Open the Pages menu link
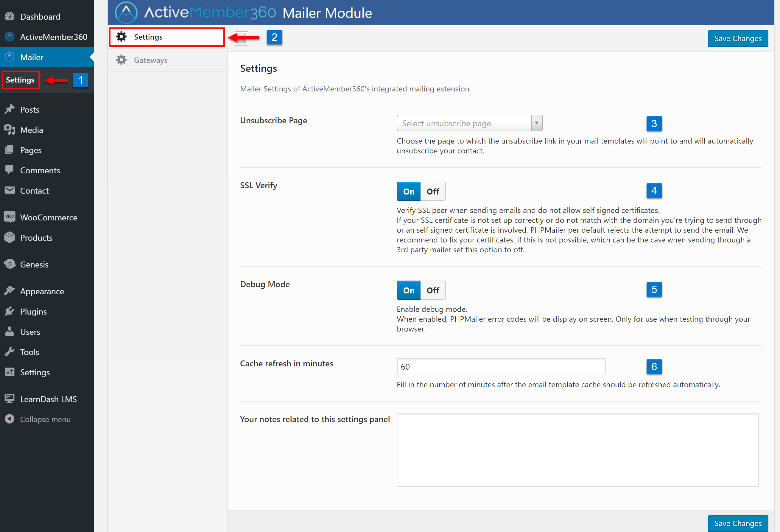The image size is (780, 532). point(47,150)
